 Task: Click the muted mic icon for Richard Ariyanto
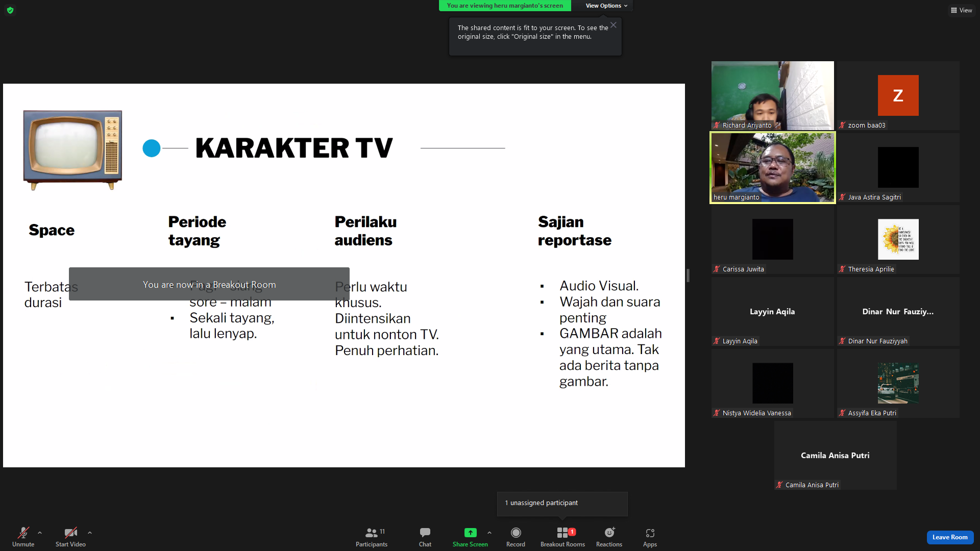(717, 126)
